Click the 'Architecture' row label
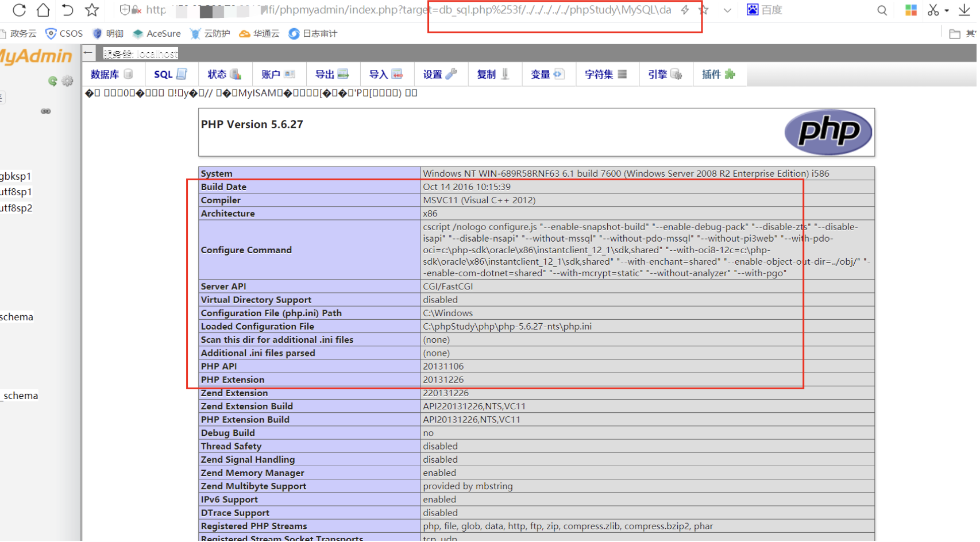The image size is (980, 542). pos(228,214)
